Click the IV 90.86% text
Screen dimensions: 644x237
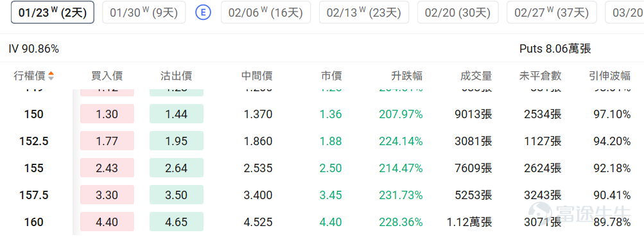(x=33, y=49)
